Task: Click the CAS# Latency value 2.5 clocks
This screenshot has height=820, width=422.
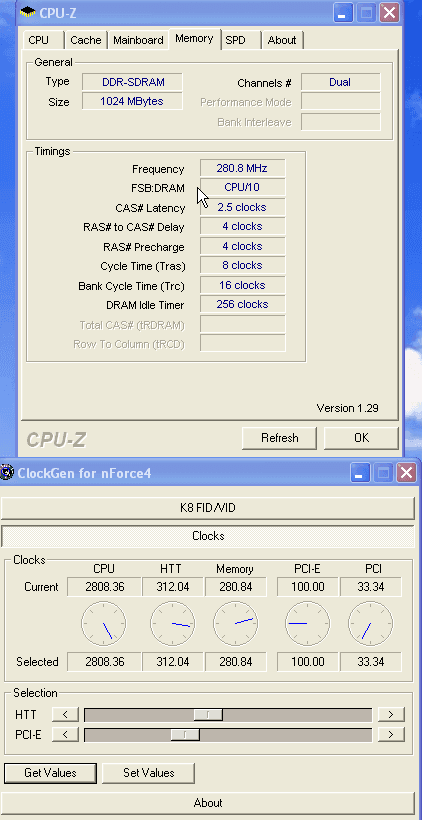Action: 243,207
